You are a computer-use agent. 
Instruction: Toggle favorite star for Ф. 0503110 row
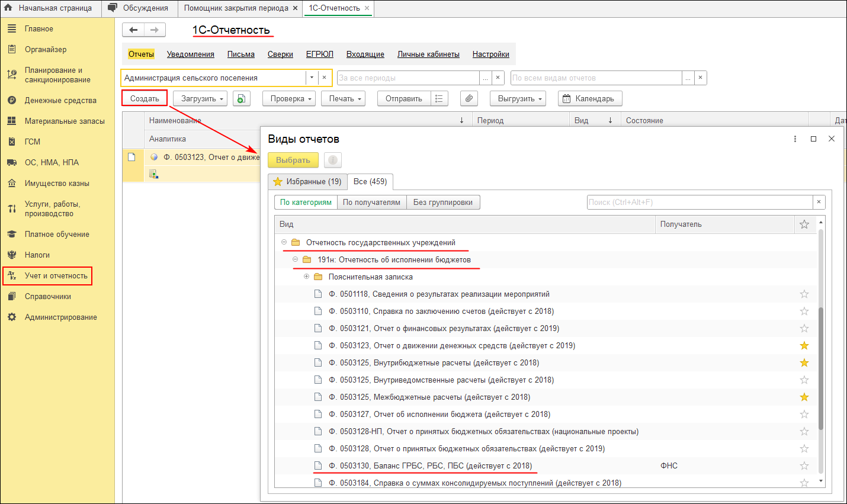pos(804,311)
